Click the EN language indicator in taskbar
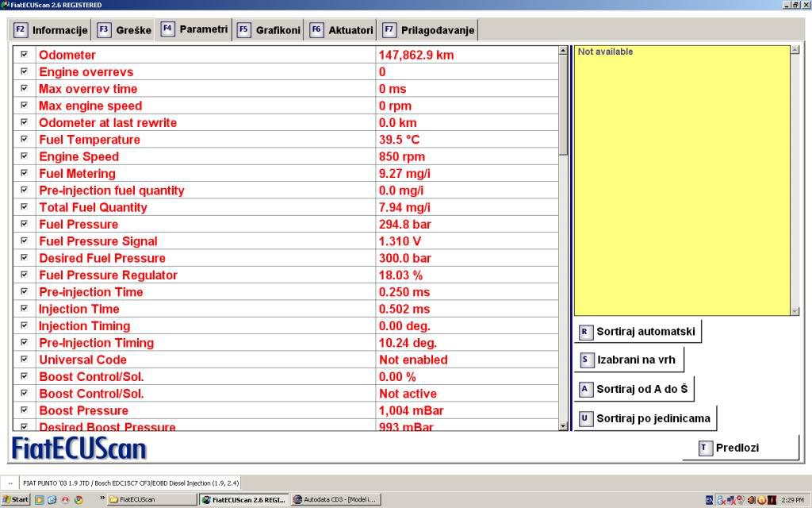Screen dimensions: 812x508 (709, 500)
